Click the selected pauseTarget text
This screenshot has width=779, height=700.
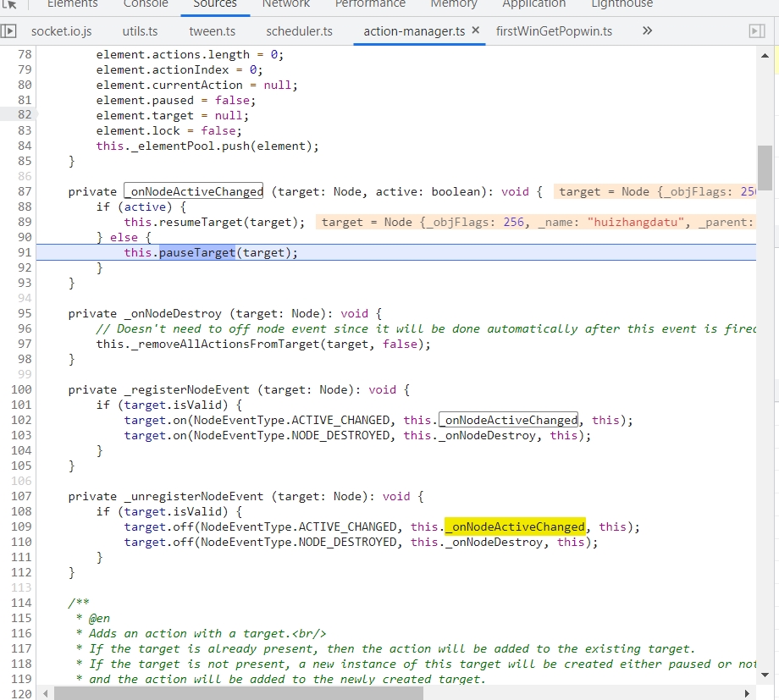[x=197, y=252]
